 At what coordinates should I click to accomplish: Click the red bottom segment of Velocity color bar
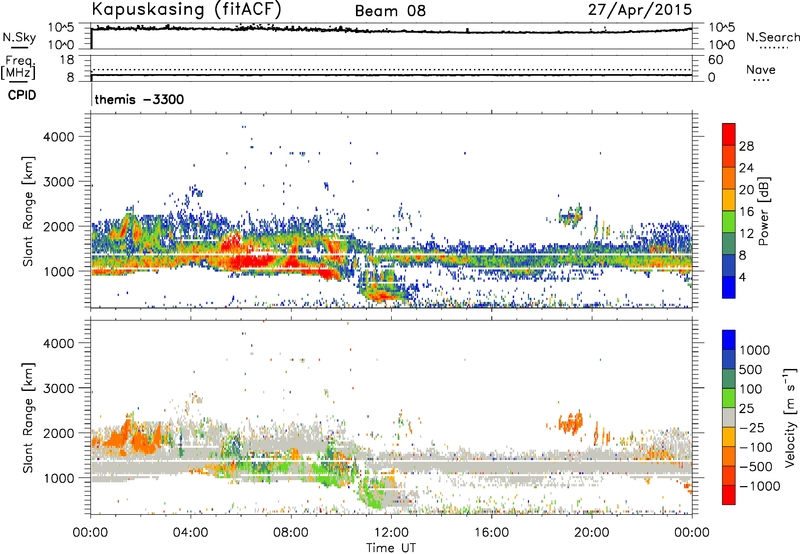[729, 495]
